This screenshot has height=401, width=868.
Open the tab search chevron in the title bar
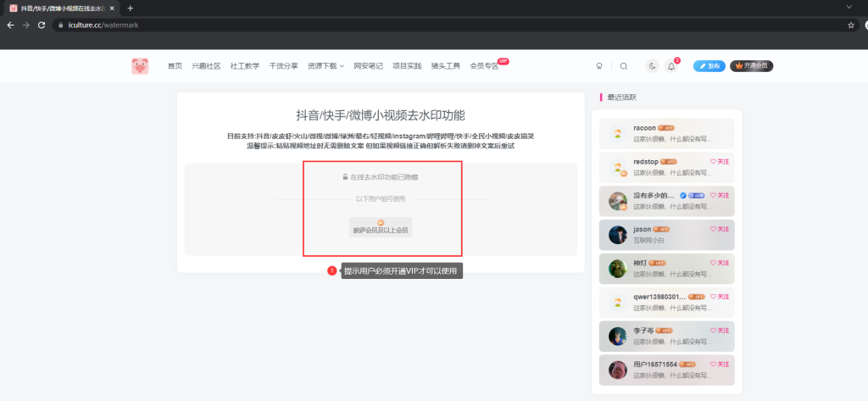pyautogui.click(x=849, y=7)
